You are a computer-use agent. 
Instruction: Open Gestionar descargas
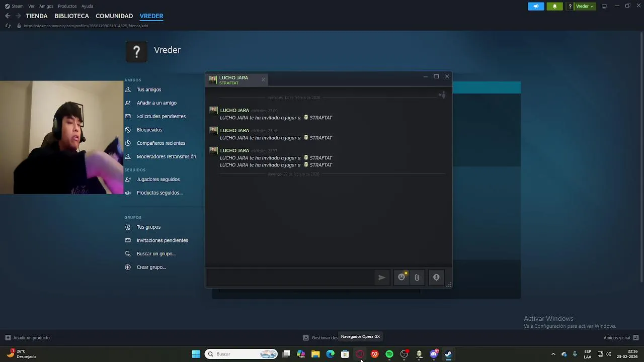pyautogui.click(x=321, y=338)
